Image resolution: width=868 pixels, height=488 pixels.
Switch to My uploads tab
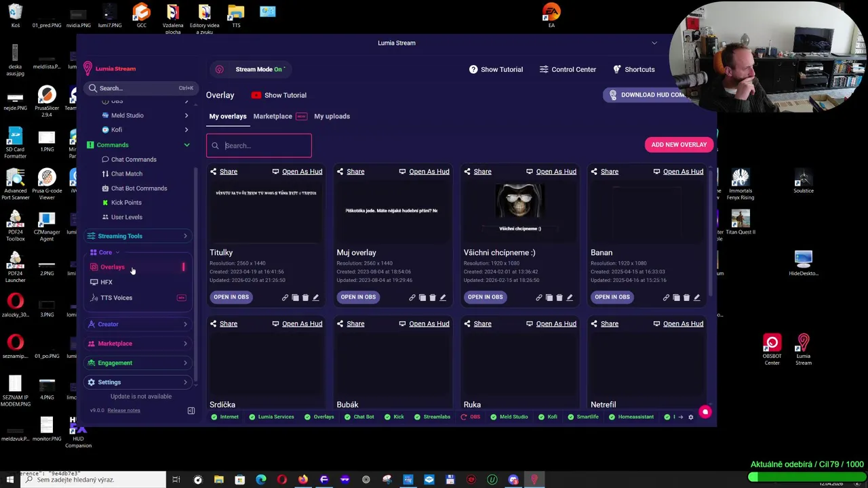click(x=332, y=116)
